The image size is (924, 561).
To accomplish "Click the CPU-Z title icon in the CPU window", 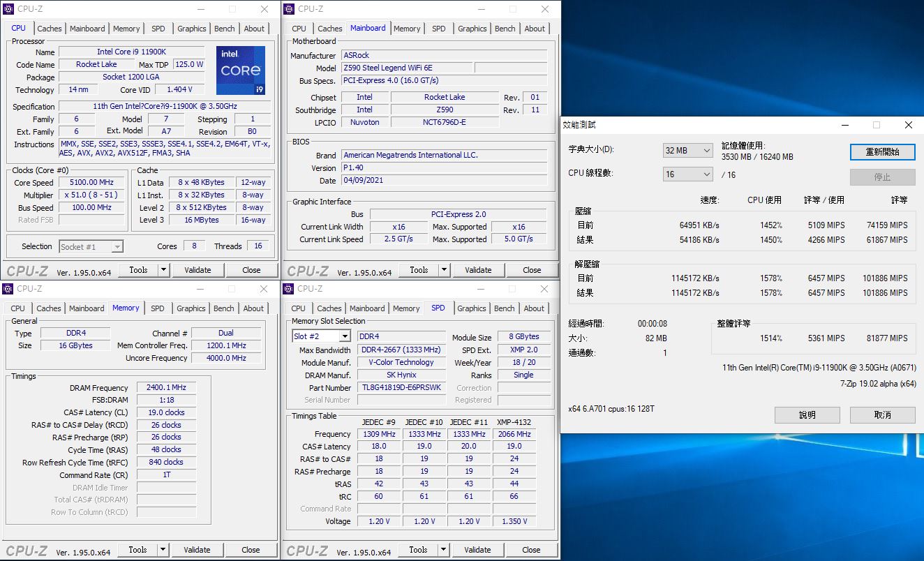I will tap(9, 9).
